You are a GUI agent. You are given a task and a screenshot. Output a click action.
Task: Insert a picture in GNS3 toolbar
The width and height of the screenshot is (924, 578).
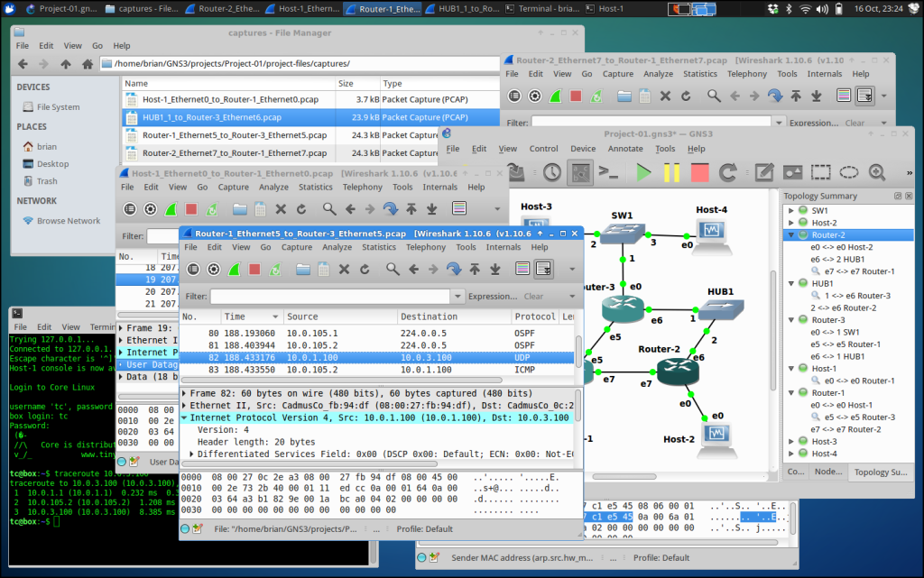tap(792, 172)
